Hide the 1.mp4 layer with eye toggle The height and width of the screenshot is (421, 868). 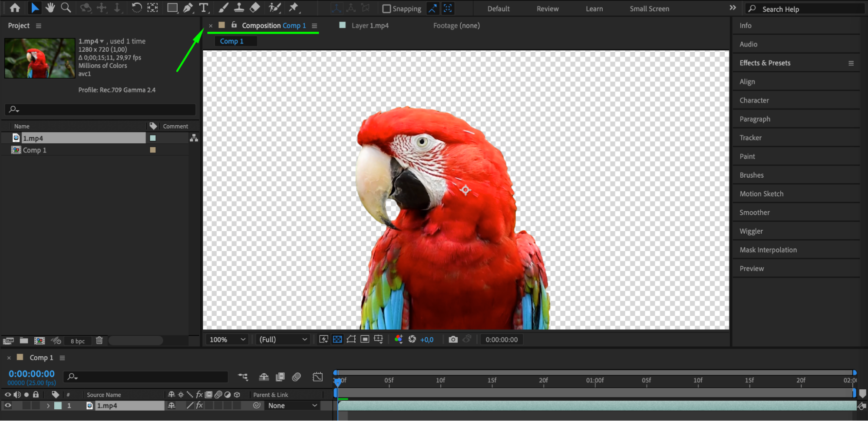[x=8, y=405]
